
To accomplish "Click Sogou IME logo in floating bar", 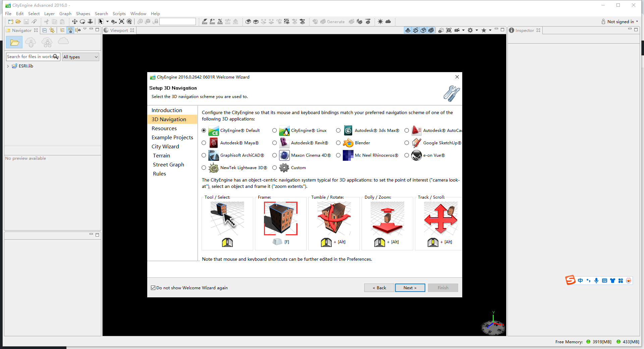I will [570, 280].
